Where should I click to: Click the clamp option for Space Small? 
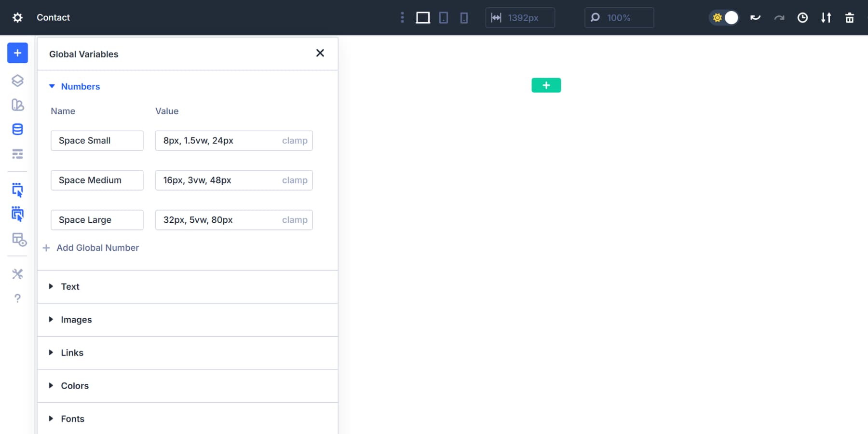[x=295, y=140]
